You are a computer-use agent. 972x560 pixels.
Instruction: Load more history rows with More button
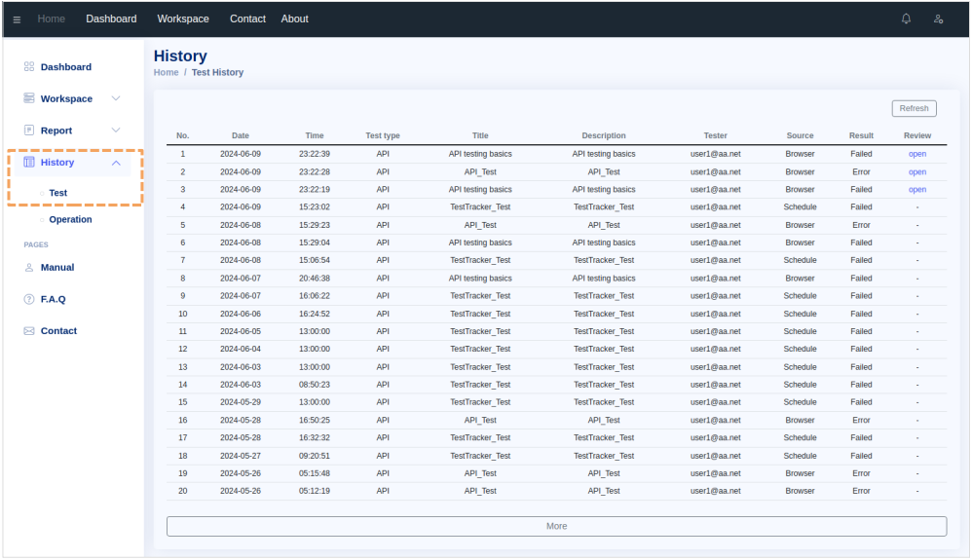[556, 526]
